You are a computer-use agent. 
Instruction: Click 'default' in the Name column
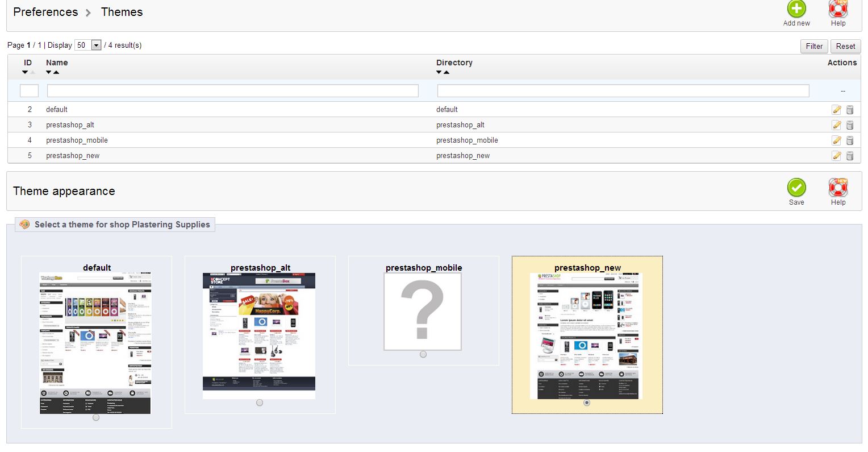57,110
